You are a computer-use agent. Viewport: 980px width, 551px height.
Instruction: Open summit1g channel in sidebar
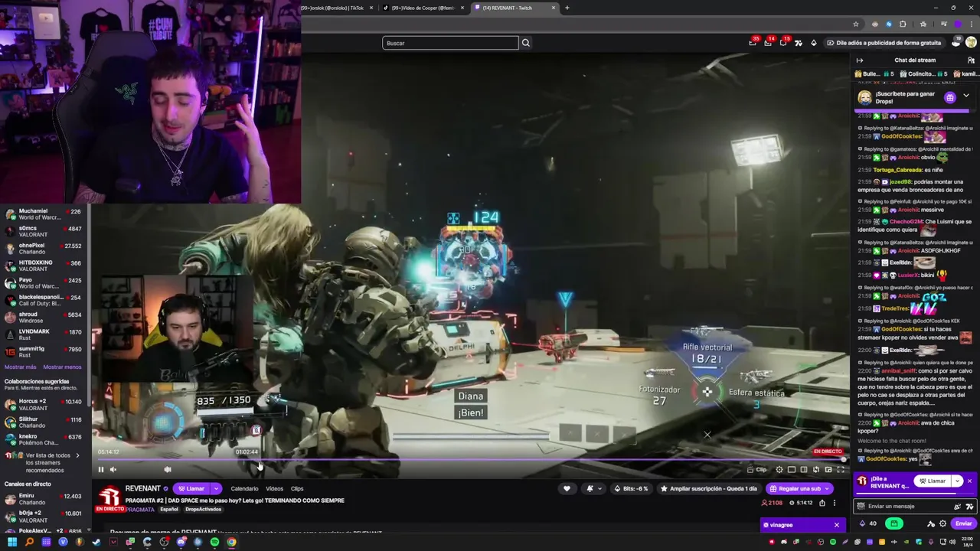(x=44, y=352)
